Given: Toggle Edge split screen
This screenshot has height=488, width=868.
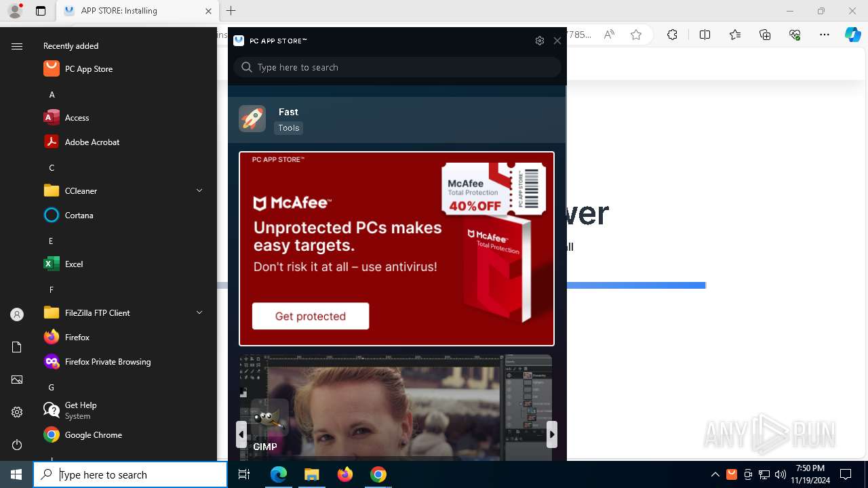Looking at the screenshot, I should tap(705, 35).
